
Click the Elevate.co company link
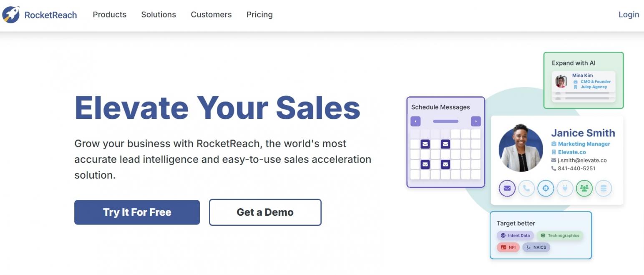(572, 152)
